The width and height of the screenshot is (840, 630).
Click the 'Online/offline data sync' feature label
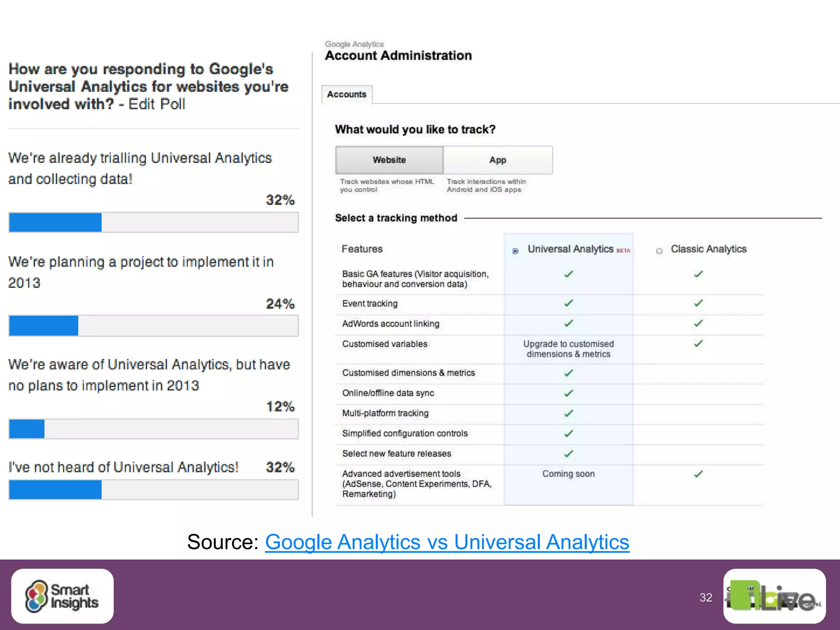coord(388,393)
